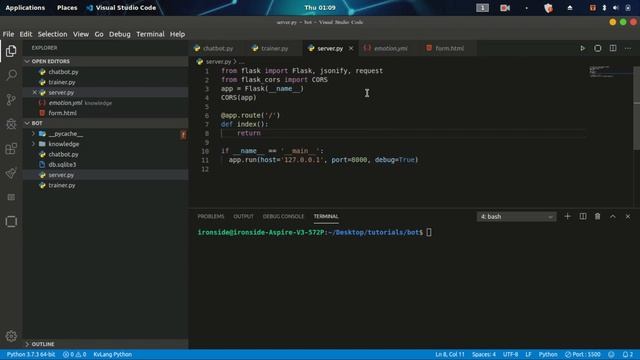Open the Applications menu in top bar
640x360 pixels.
(x=25, y=8)
